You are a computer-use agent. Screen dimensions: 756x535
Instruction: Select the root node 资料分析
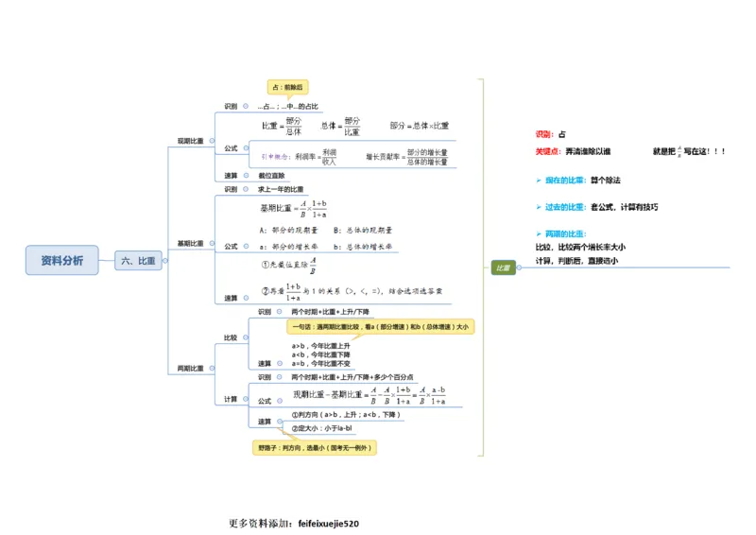(x=61, y=260)
